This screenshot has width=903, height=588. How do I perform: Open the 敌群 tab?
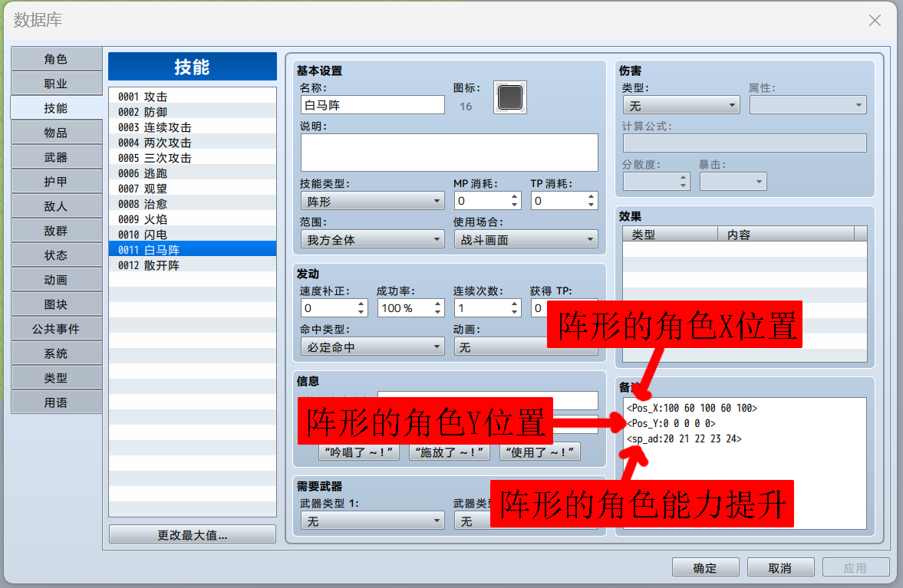coord(57,231)
